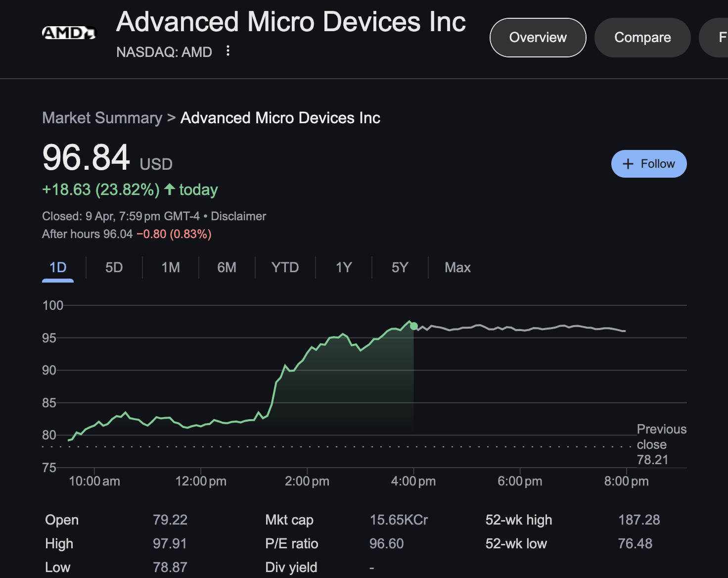The height and width of the screenshot is (578, 728).
Task: Click the Closed: 9 Apr timestamp text
Action: coord(121,216)
